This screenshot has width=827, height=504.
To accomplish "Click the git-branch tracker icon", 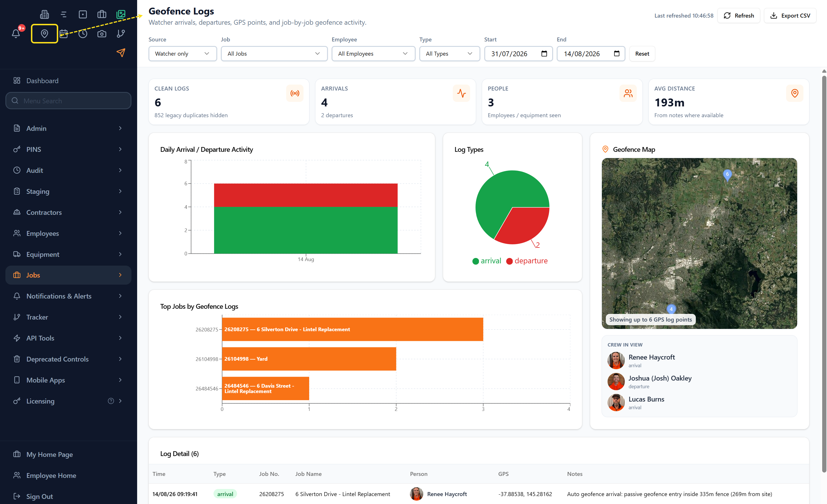I will [121, 33].
